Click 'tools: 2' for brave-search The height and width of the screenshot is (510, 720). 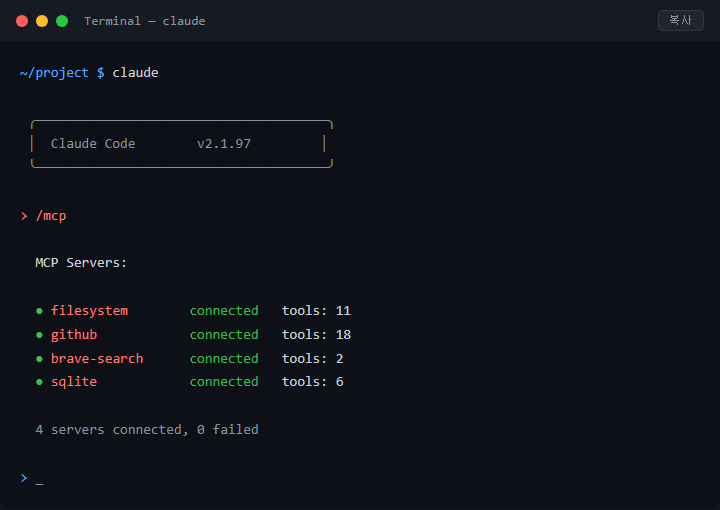tap(313, 359)
